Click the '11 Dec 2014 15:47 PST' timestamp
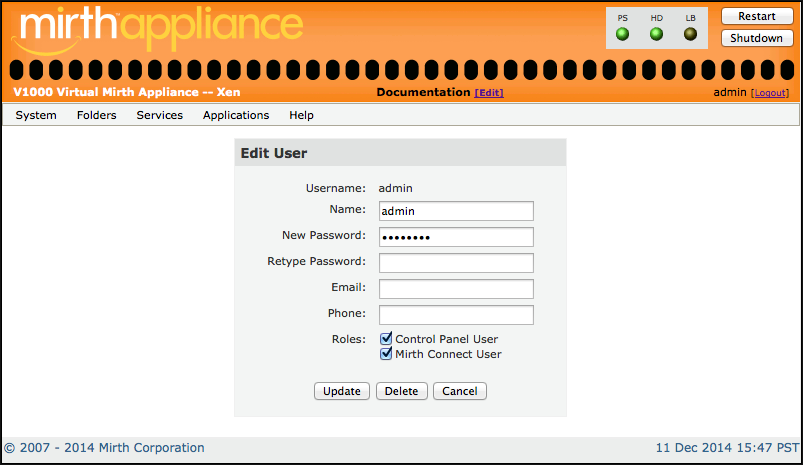This screenshot has width=803, height=465. coord(727,448)
